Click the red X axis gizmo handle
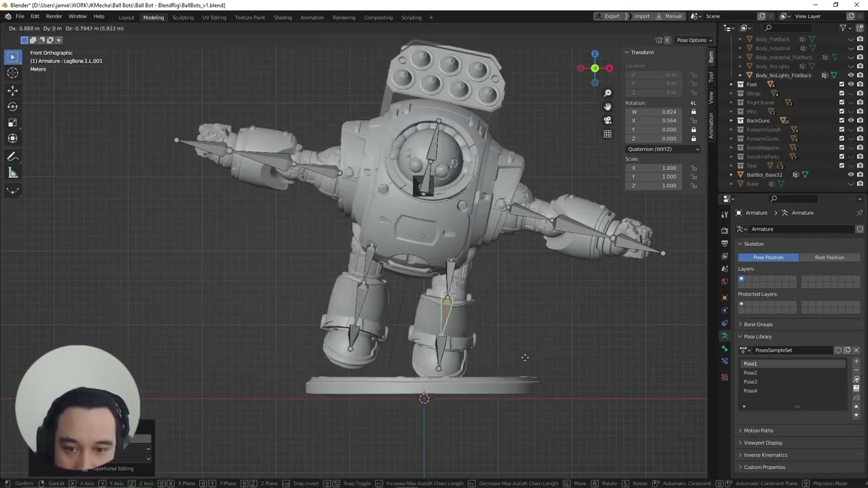Viewport: 868px width, 488px height. (609, 68)
